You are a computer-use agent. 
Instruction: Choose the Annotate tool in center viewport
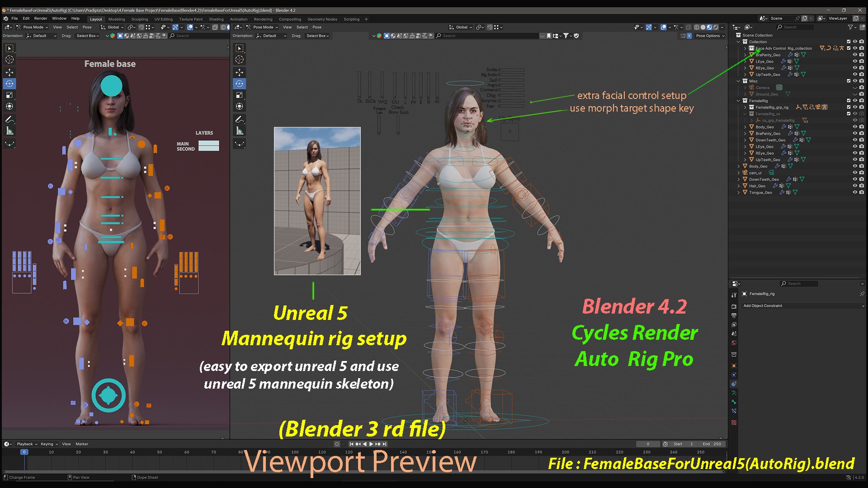tap(240, 119)
